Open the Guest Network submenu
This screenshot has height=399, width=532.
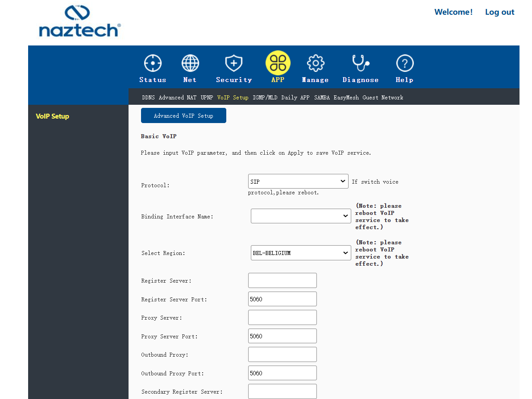click(383, 98)
